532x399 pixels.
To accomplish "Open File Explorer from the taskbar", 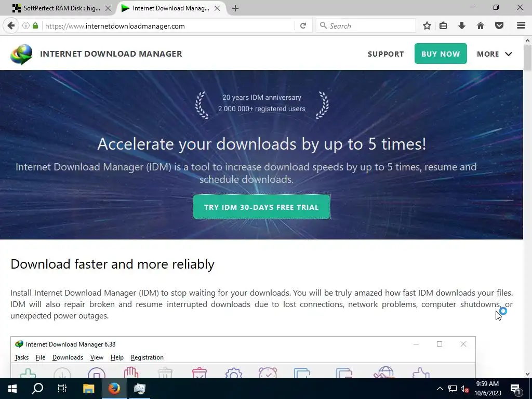I will coord(88,389).
